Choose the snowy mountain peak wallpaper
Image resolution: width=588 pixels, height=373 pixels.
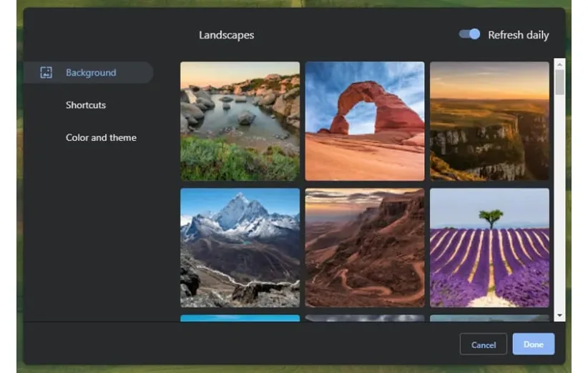[240, 247]
